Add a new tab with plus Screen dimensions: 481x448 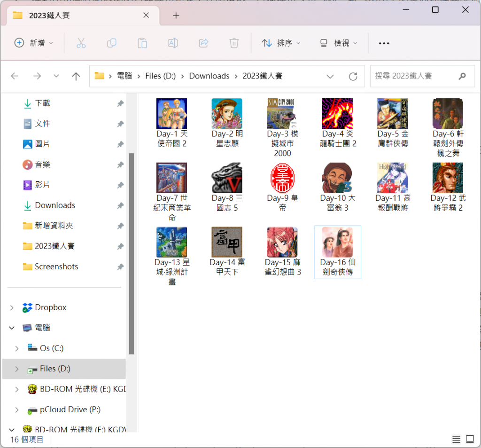(176, 16)
